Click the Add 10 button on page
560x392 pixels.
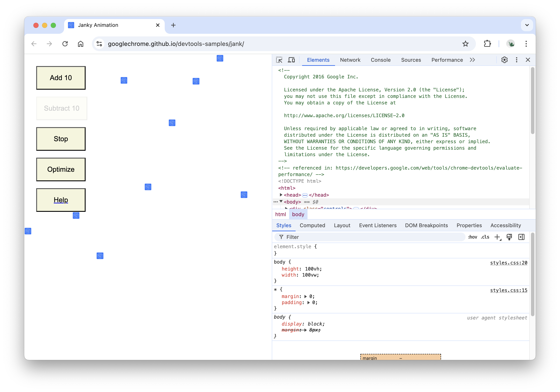click(x=61, y=78)
